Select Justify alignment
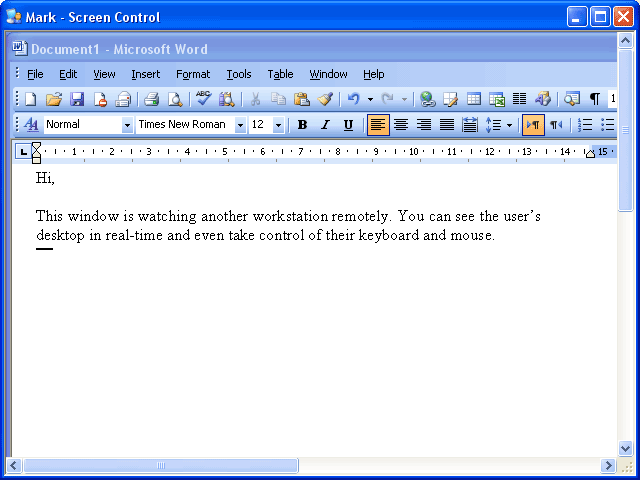The height and width of the screenshot is (480, 640). 447,124
